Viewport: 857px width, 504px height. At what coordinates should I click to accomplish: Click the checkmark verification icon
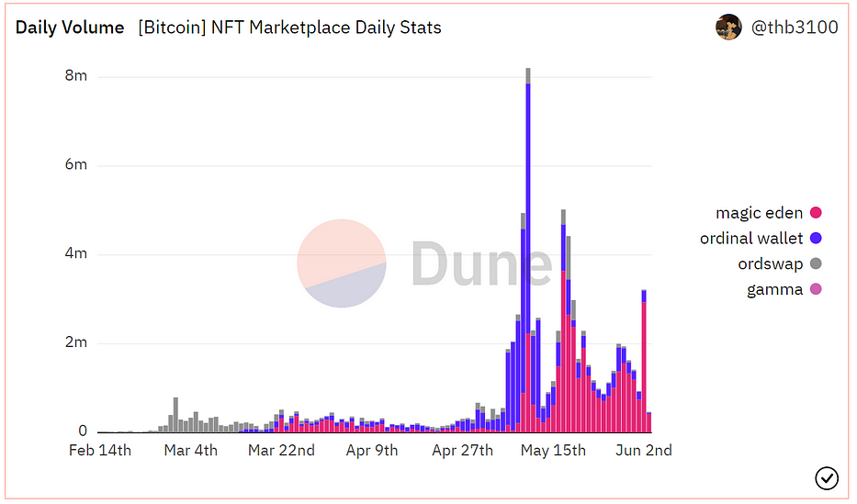[x=827, y=477]
